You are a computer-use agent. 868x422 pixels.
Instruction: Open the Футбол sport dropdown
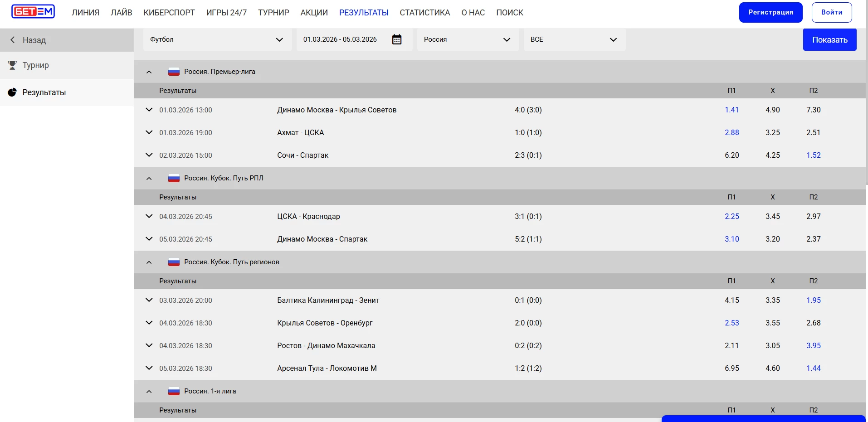tap(217, 39)
